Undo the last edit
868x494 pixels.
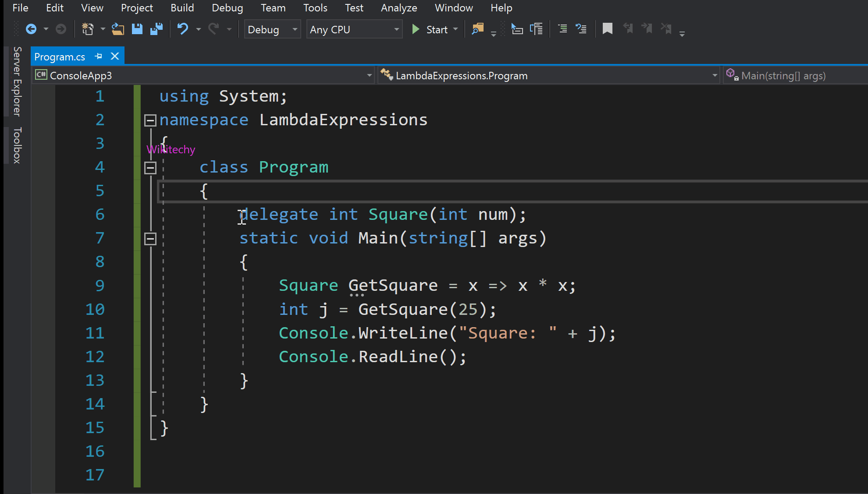point(182,29)
